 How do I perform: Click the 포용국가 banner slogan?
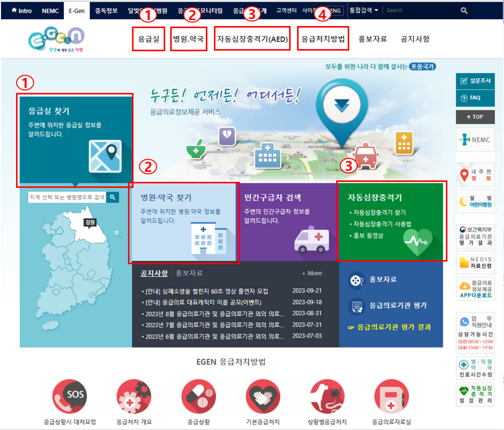click(422, 67)
